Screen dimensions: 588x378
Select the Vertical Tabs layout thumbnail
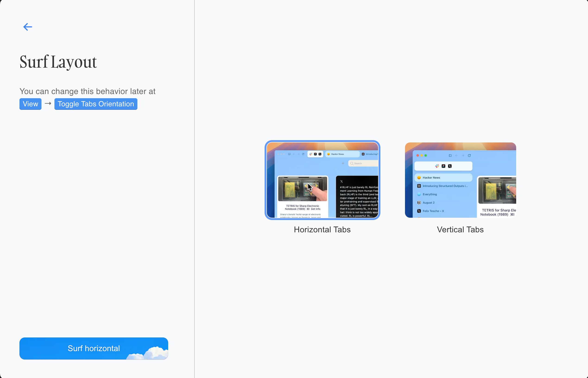click(460, 180)
